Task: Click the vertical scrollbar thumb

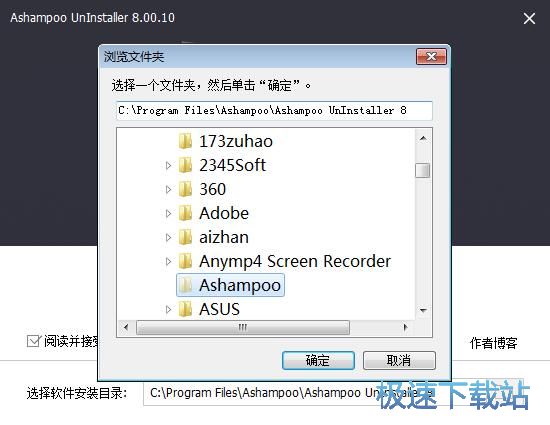Action: tap(423, 171)
